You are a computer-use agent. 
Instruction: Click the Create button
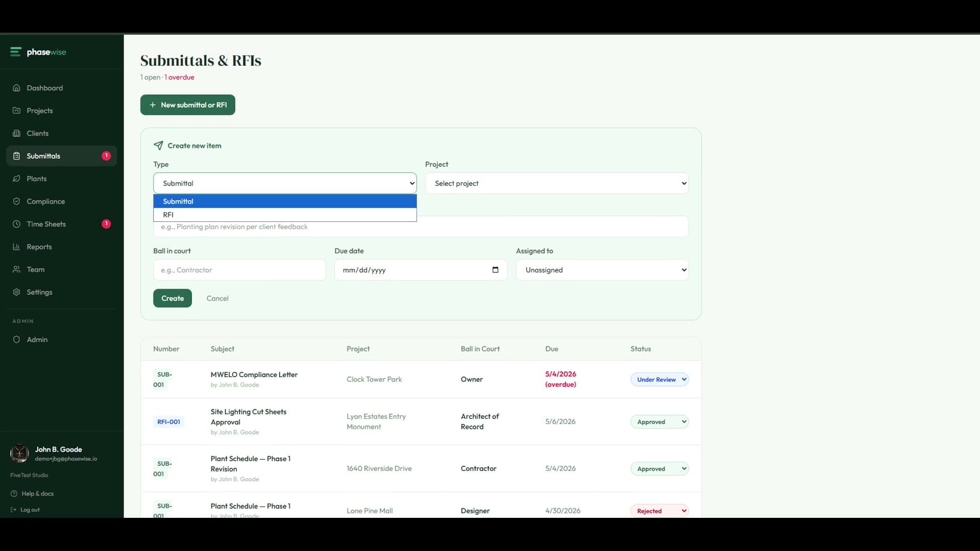tap(173, 298)
